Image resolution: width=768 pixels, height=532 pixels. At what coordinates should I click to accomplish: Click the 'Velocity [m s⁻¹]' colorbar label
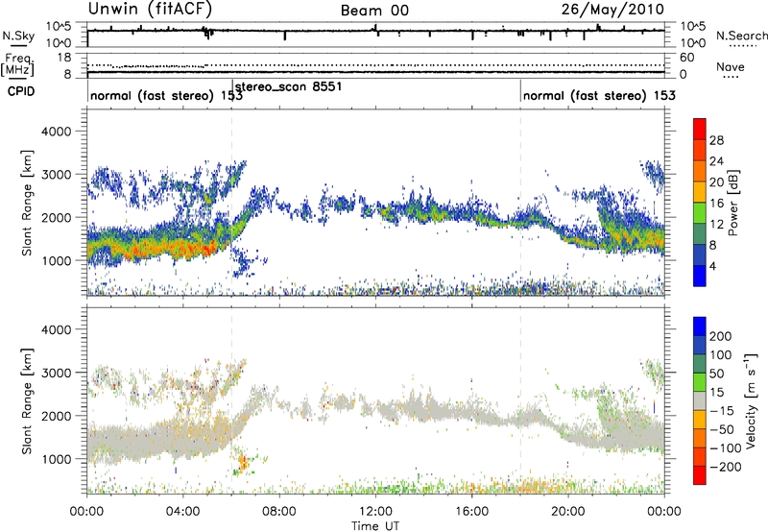[751, 400]
